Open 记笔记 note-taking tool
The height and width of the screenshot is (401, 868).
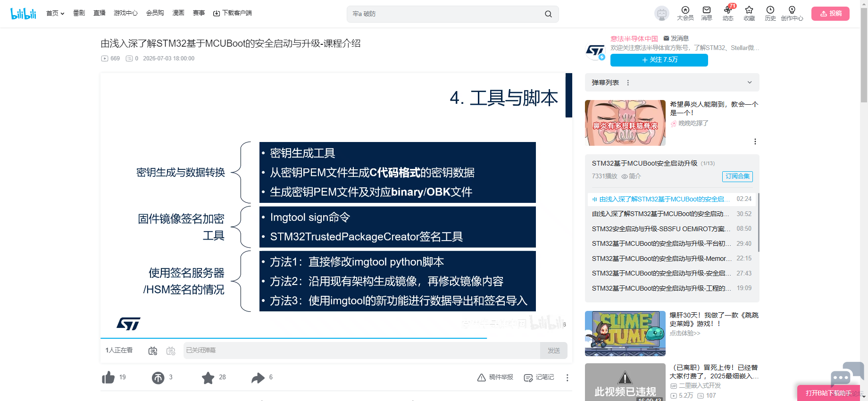click(x=539, y=377)
